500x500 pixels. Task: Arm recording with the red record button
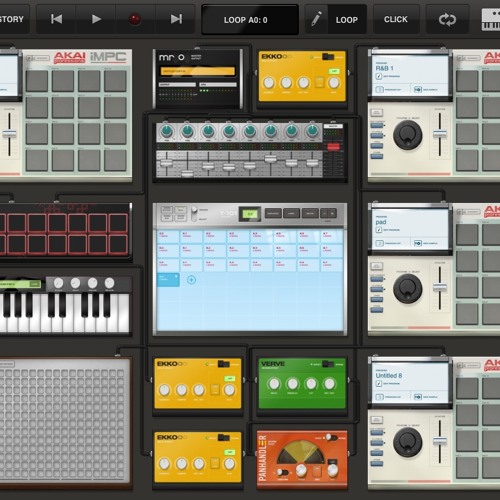[x=135, y=19]
